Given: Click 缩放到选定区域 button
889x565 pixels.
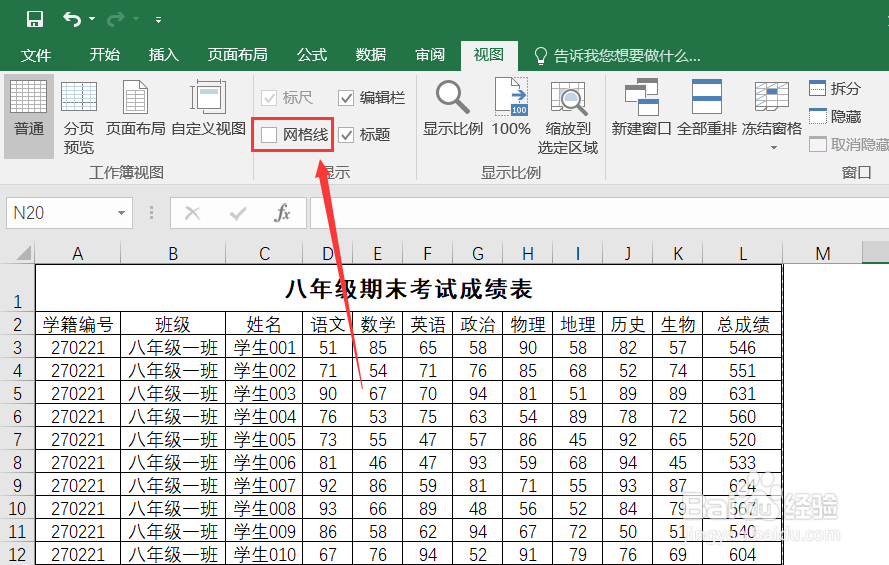Looking at the screenshot, I should [x=568, y=116].
